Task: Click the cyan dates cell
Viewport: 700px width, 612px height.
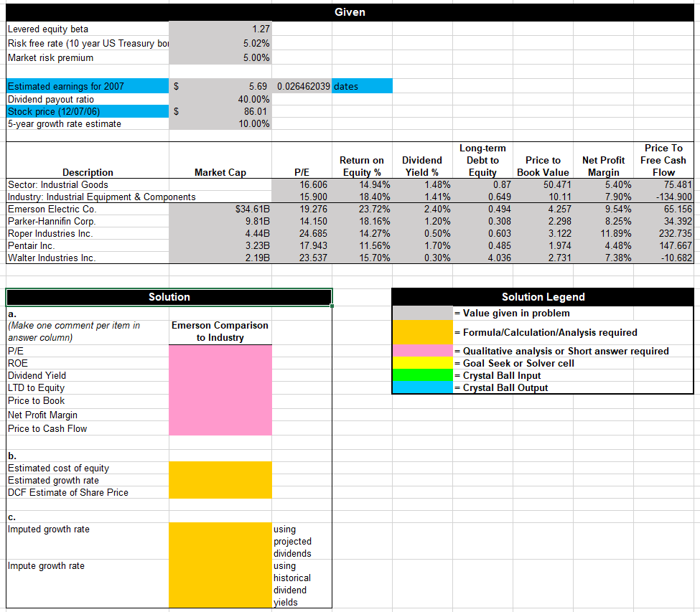Action: pos(363,85)
